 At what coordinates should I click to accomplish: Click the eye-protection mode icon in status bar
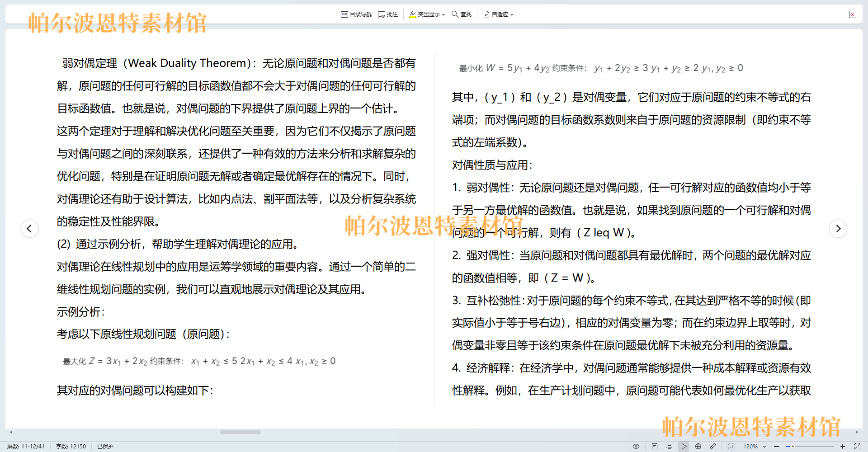point(636,446)
